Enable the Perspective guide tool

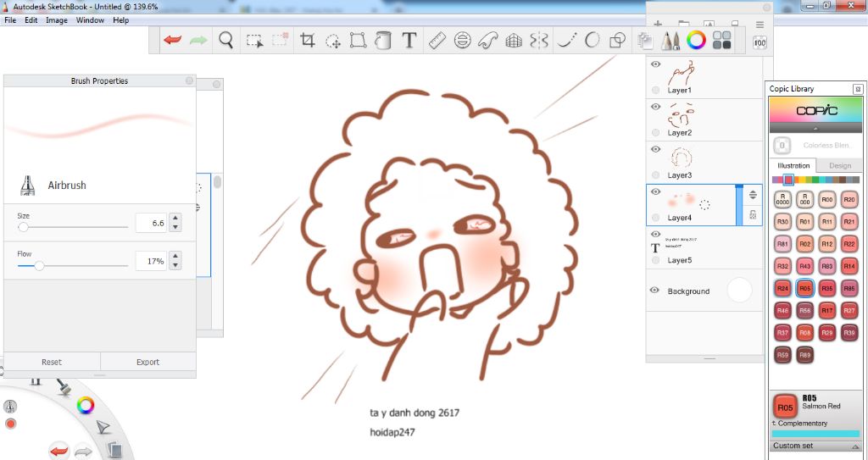[x=514, y=41]
